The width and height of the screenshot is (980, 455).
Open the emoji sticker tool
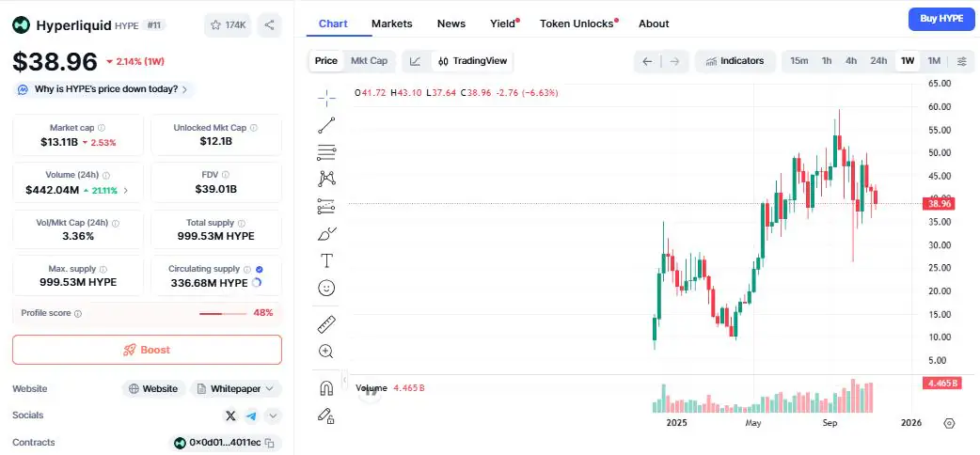point(326,288)
